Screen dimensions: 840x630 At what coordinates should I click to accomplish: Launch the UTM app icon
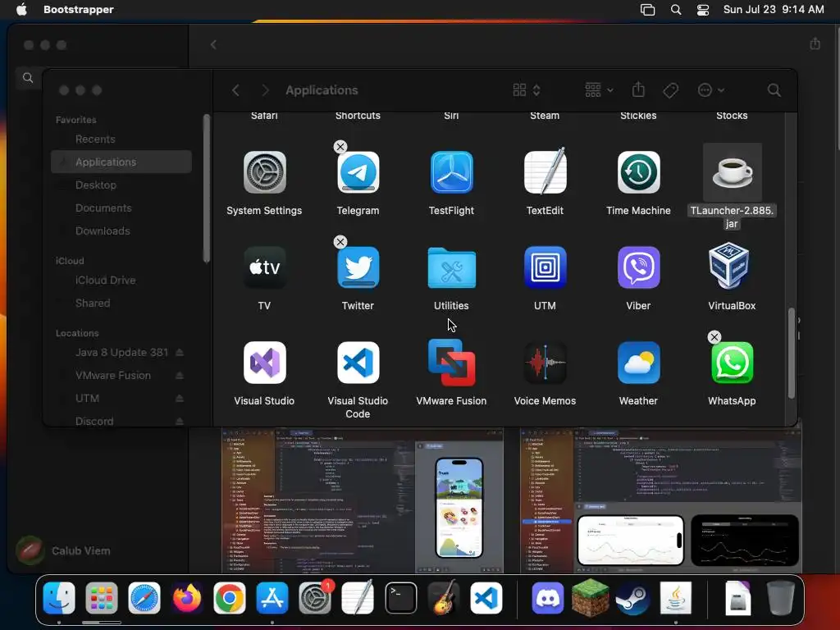click(545, 267)
